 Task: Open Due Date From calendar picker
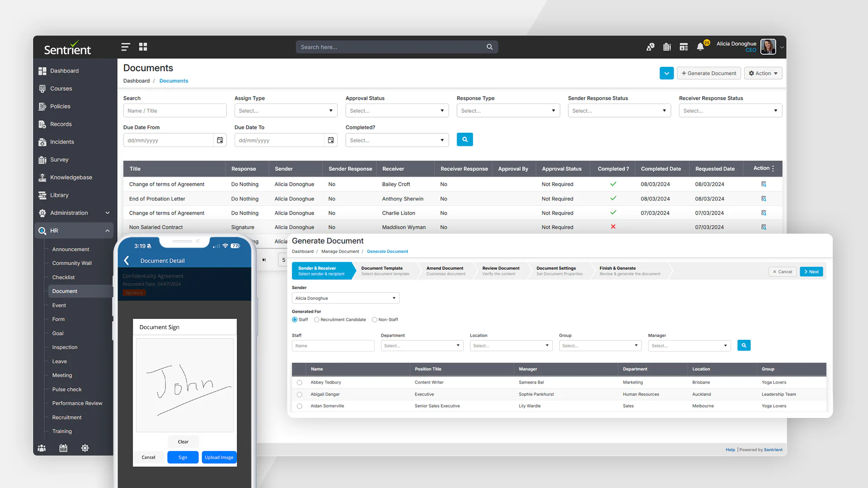220,140
